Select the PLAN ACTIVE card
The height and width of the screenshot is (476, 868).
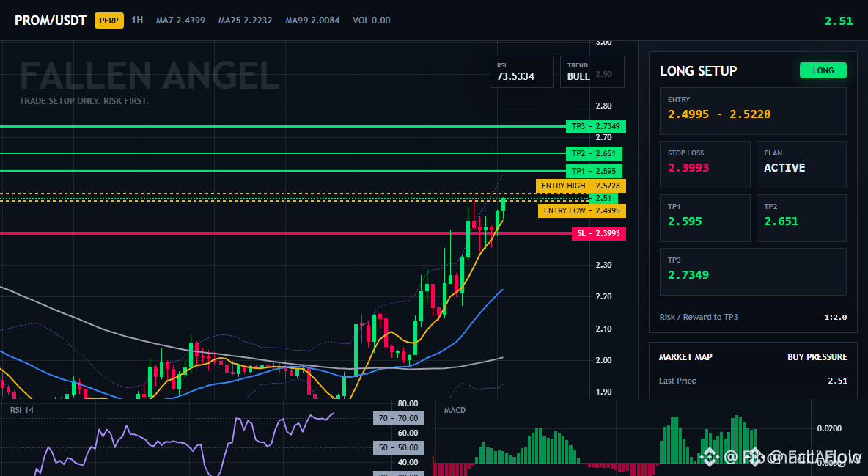[x=801, y=164]
